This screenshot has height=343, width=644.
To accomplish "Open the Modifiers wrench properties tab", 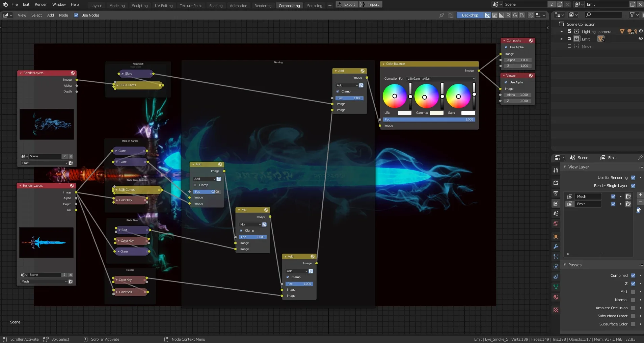I will pyautogui.click(x=556, y=247).
